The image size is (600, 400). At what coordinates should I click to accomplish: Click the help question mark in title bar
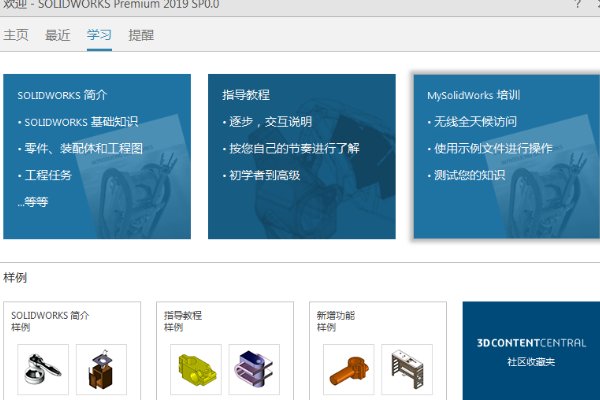577,4
